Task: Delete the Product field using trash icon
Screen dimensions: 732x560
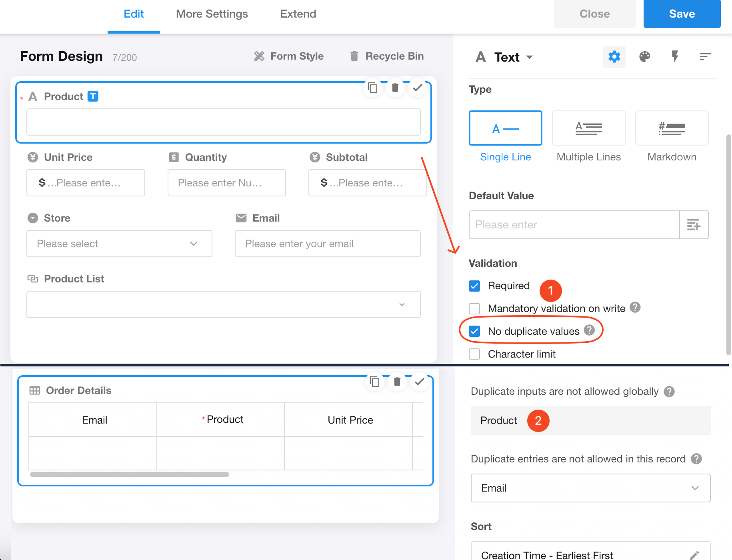Action: [x=395, y=88]
